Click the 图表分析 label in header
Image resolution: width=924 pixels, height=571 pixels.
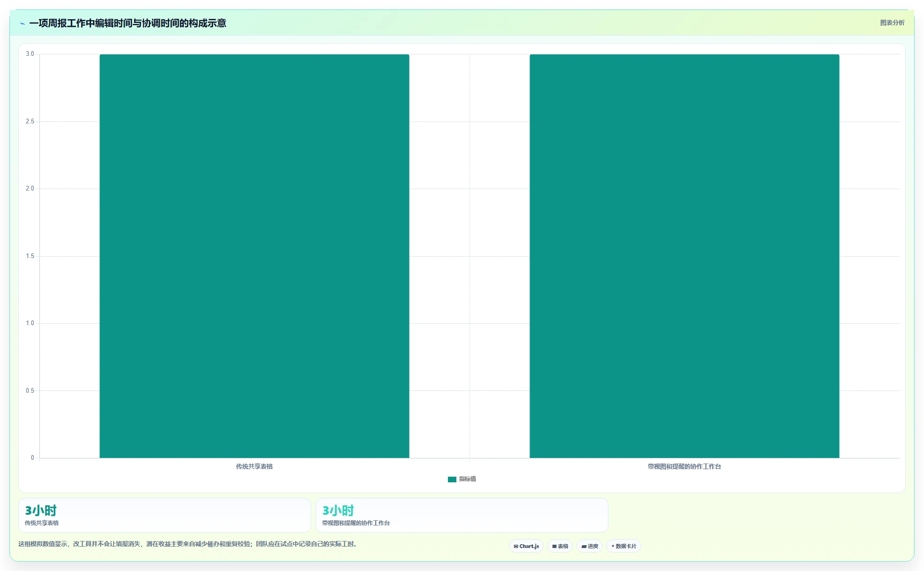(892, 23)
